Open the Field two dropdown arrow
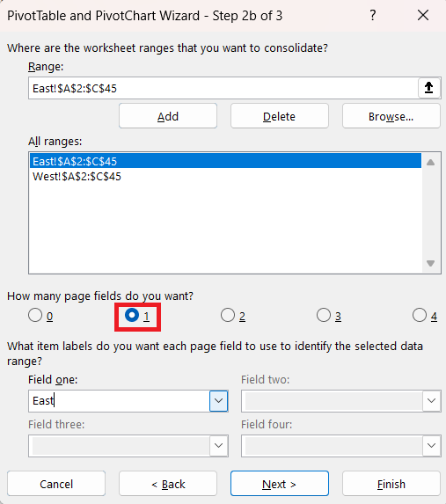Screen dimensions: 446x504 coord(431,401)
